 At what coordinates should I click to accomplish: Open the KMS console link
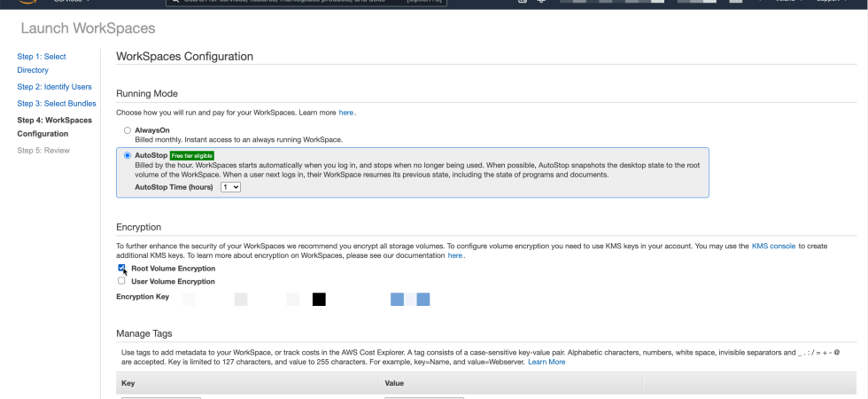click(773, 246)
